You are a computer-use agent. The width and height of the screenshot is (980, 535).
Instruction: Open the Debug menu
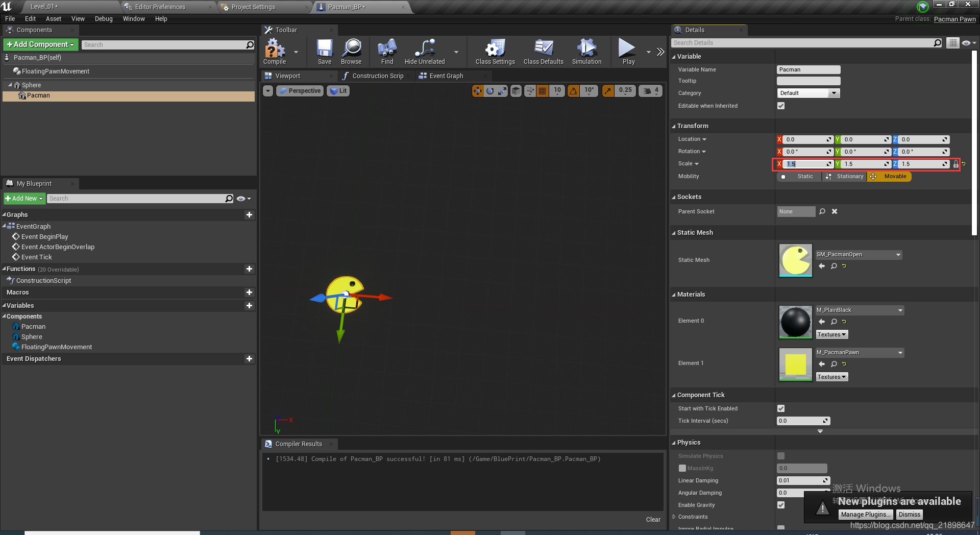104,19
